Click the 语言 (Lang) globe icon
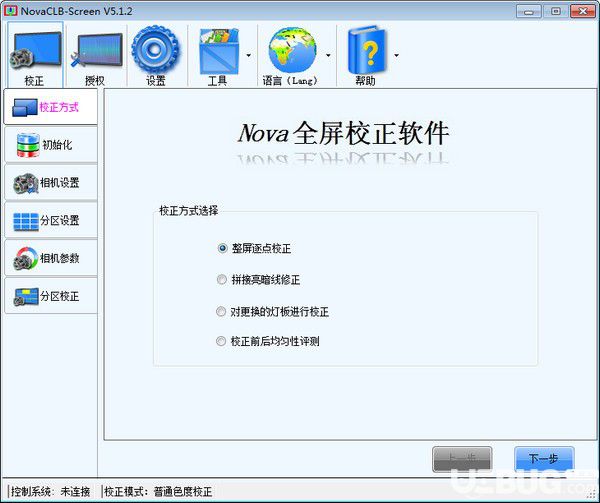Viewport: 600px width, 503px height. tap(292, 54)
